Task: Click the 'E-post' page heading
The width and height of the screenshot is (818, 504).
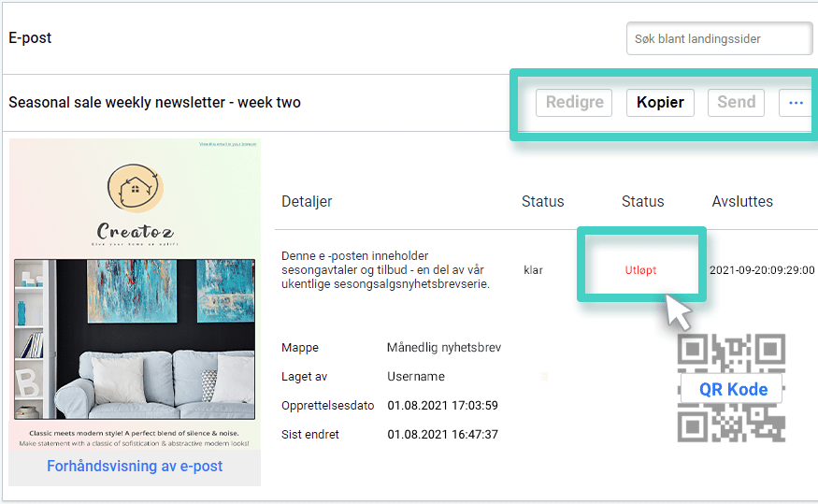Action: (x=30, y=38)
